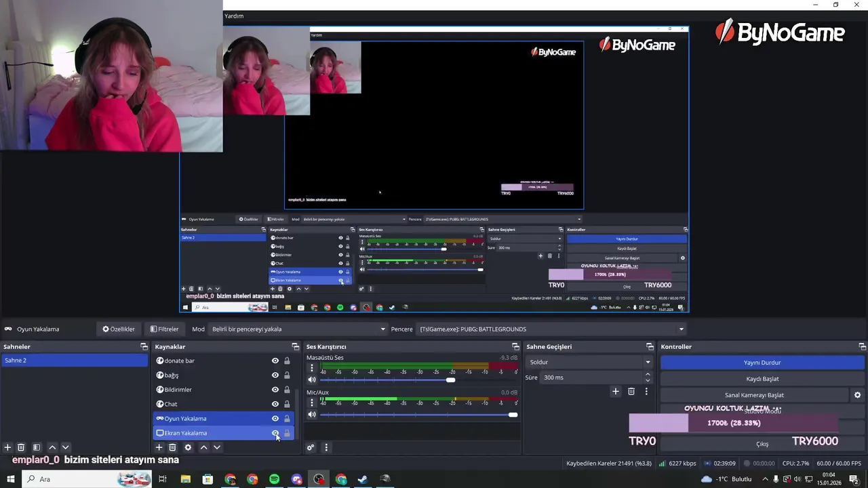Add a new scene in Sahneler panel
This screenshot has width=868, height=488.
click(x=7, y=447)
